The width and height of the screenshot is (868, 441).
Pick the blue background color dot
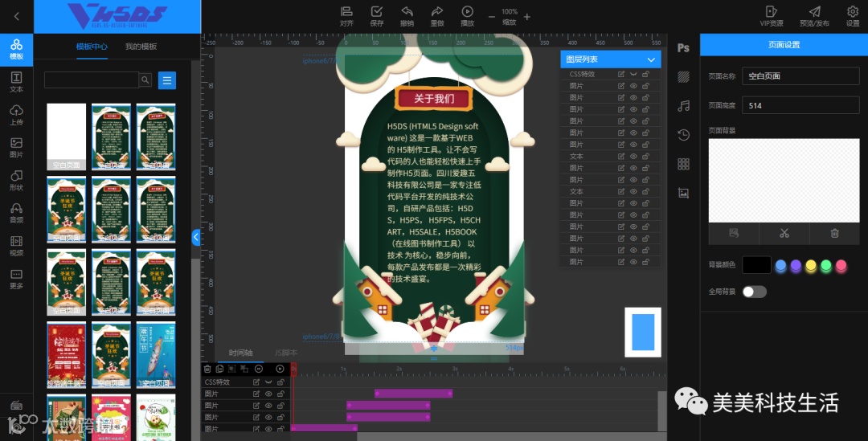point(780,266)
